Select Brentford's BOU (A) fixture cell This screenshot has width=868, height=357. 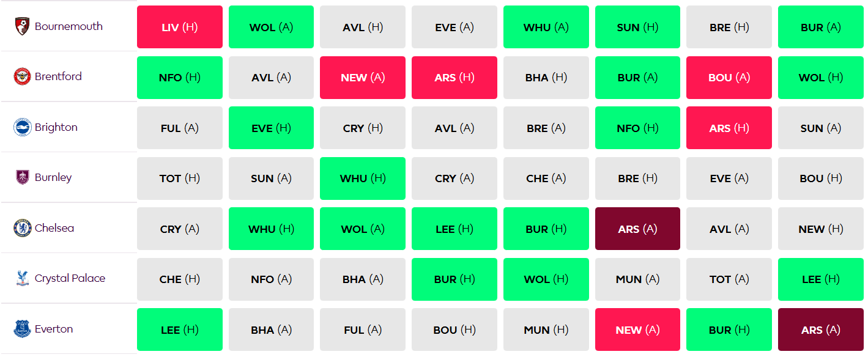click(729, 77)
